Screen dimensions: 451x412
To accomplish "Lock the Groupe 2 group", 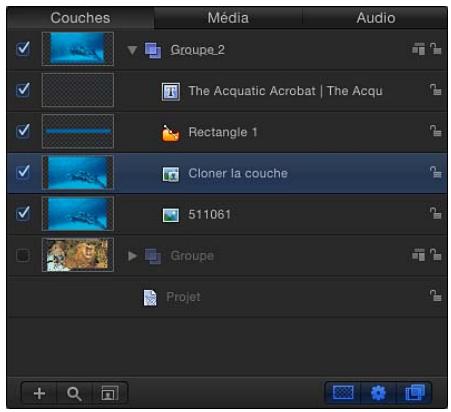I will point(435,49).
